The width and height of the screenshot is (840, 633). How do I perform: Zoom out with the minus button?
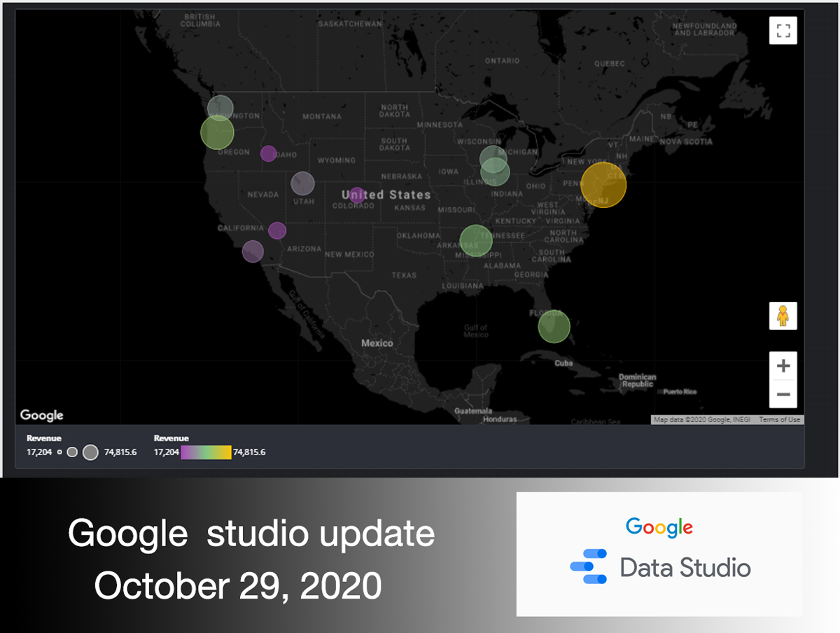coord(783,394)
